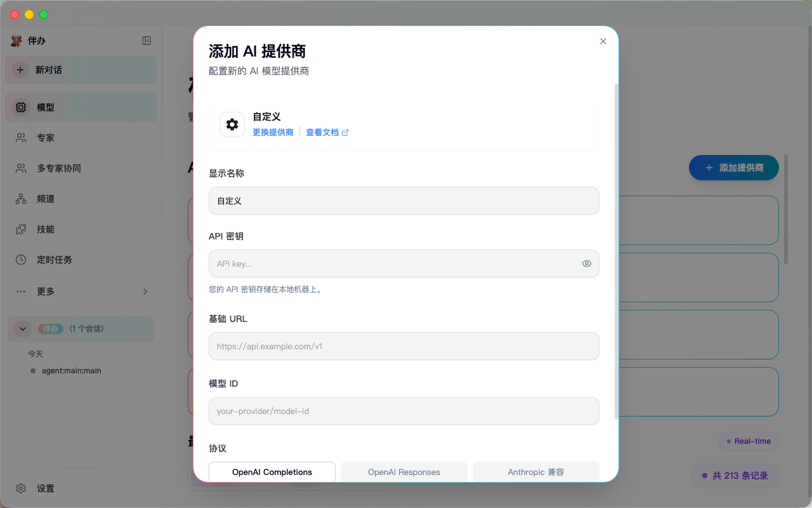
Task: Toggle API key visibility with the eye icon
Action: click(586, 264)
